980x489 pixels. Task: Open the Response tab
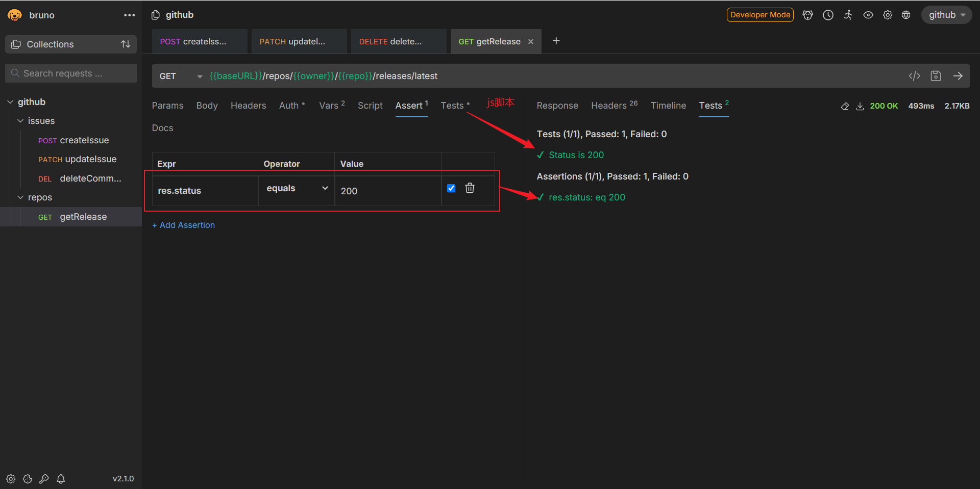click(x=557, y=106)
